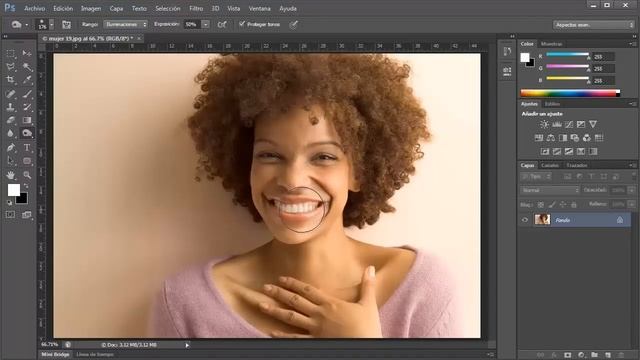Open the Filtro menu
The width and height of the screenshot is (640, 360).
coord(196,8)
